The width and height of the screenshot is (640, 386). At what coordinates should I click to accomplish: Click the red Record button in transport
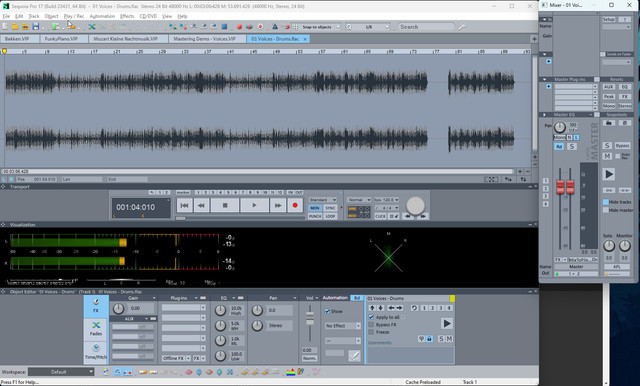tap(295, 205)
